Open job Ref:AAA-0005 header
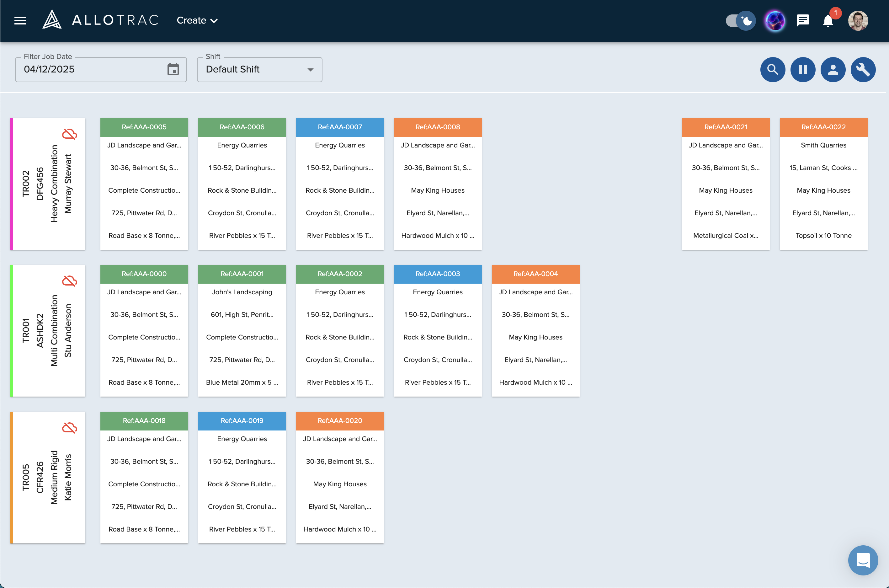Image resolution: width=889 pixels, height=588 pixels. coord(144,127)
